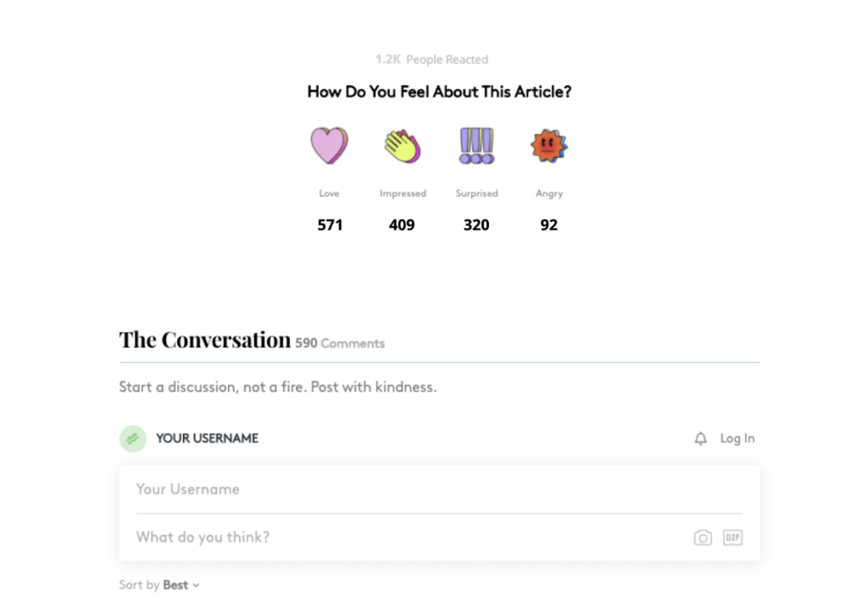Focus the Your Username input field

pyautogui.click(x=440, y=489)
